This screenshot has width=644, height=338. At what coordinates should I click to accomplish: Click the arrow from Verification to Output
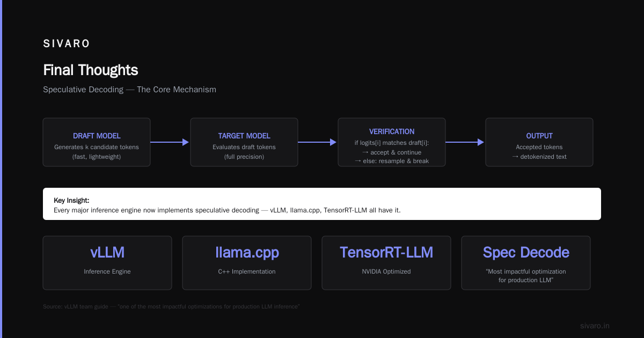(x=465, y=142)
